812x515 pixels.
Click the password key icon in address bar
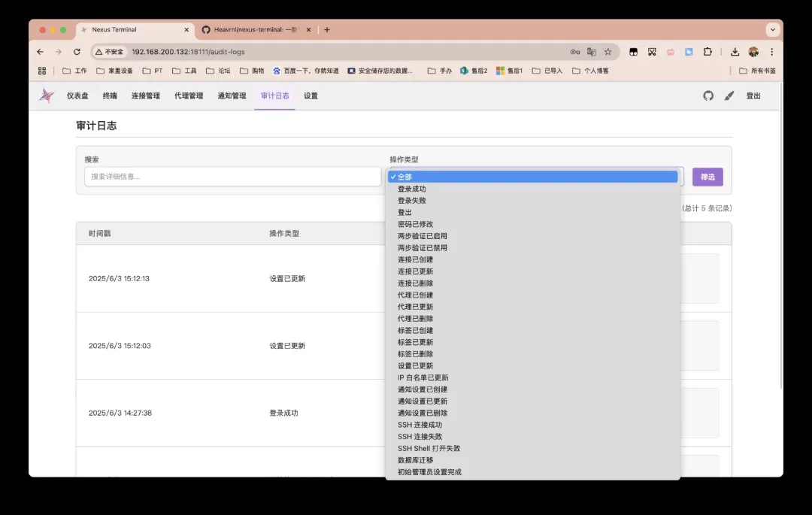coord(575,52)
